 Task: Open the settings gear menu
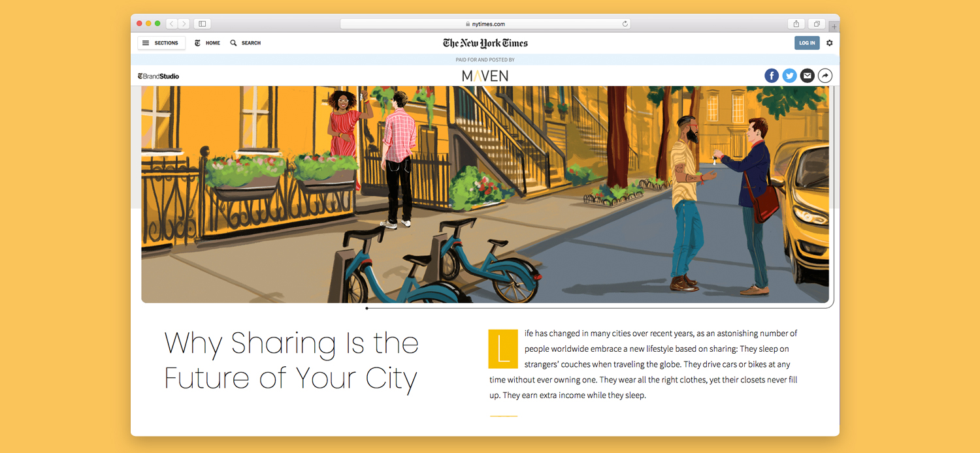[829, 42]
